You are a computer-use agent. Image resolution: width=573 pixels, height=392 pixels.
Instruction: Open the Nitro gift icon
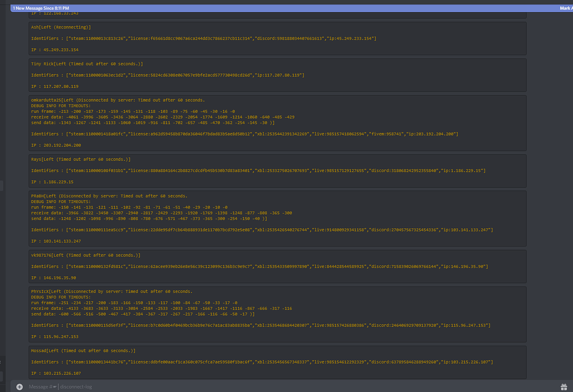click(x=563, y=386)
